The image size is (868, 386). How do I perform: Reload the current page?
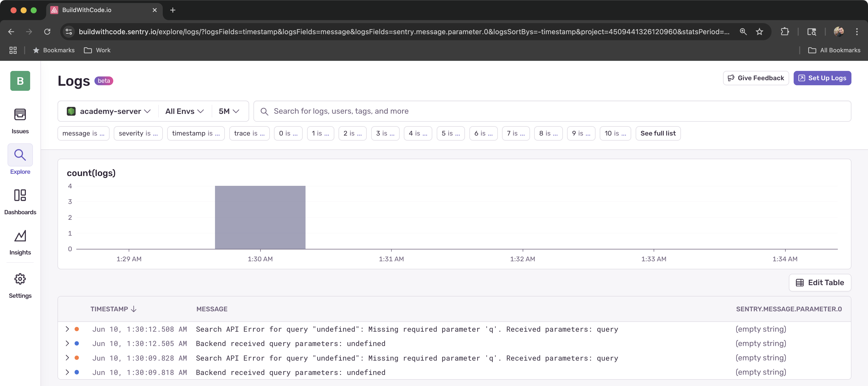47,32
